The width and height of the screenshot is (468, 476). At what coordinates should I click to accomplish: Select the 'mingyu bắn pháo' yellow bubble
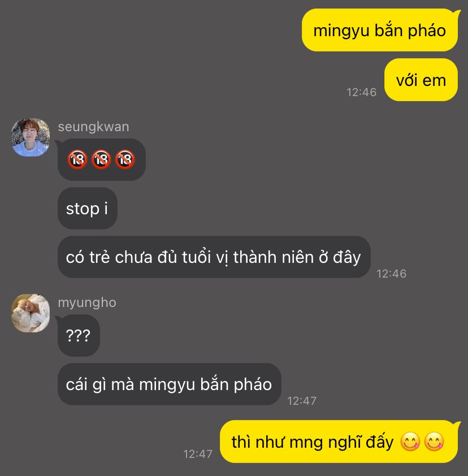[380, 30]
